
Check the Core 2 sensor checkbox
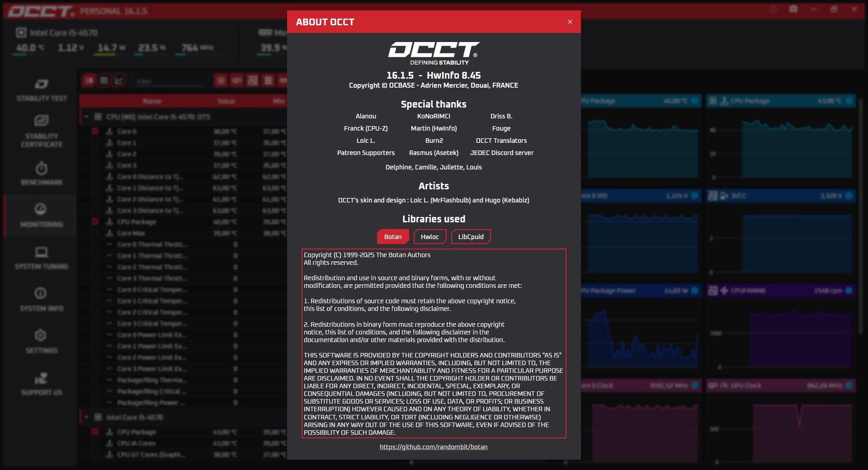[95, 154]
